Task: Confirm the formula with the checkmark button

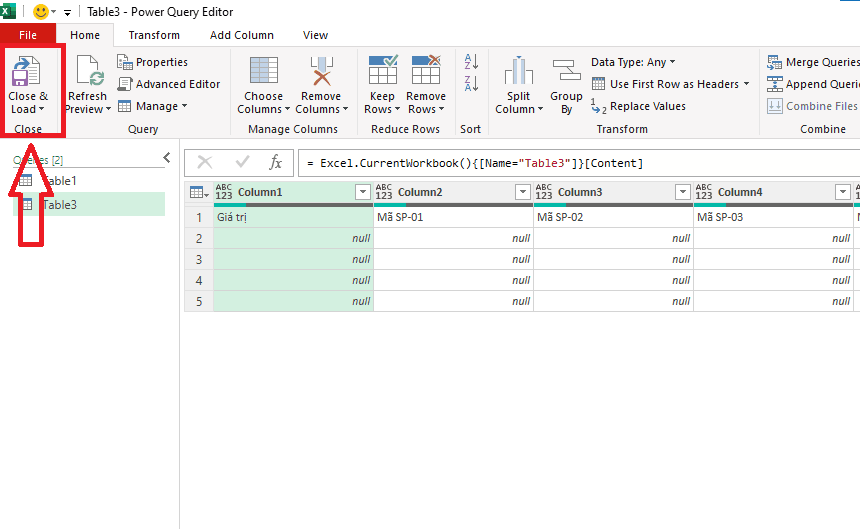Action: 242,162
